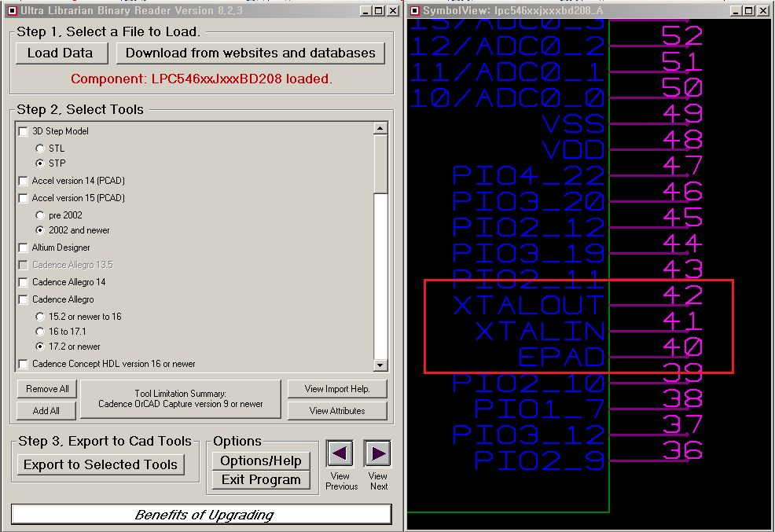
Task: Click the PIO2_12 pin label
Action: (x=529, y=227)
